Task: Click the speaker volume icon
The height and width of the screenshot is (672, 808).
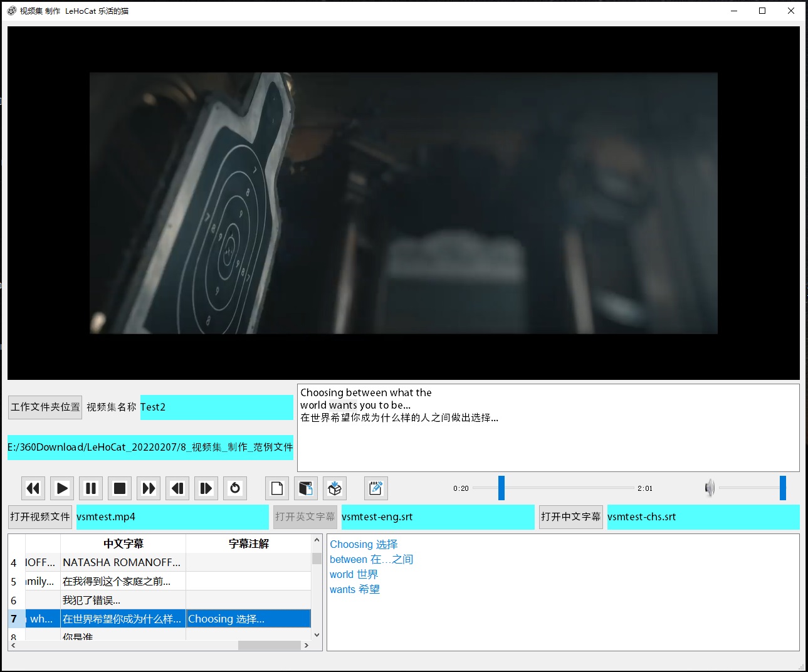Action: click(x=710, y=488)
